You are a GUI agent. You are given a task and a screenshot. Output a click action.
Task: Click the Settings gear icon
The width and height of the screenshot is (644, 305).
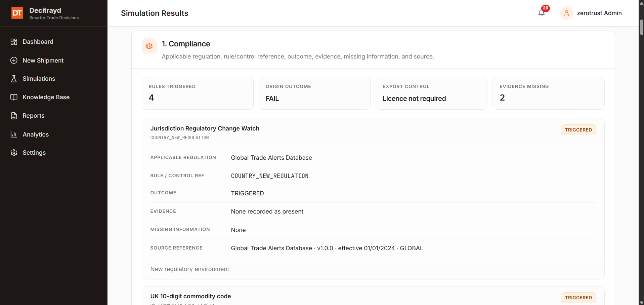point(14,153)
